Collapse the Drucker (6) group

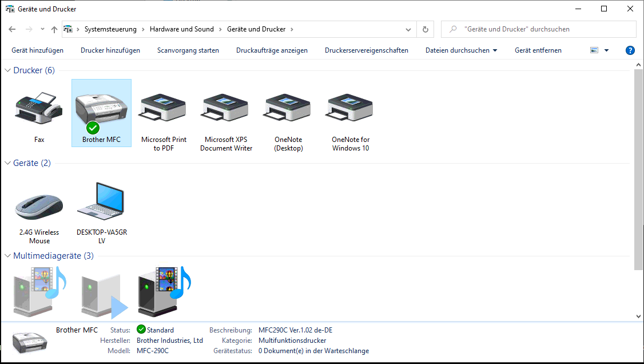point(7,70)
